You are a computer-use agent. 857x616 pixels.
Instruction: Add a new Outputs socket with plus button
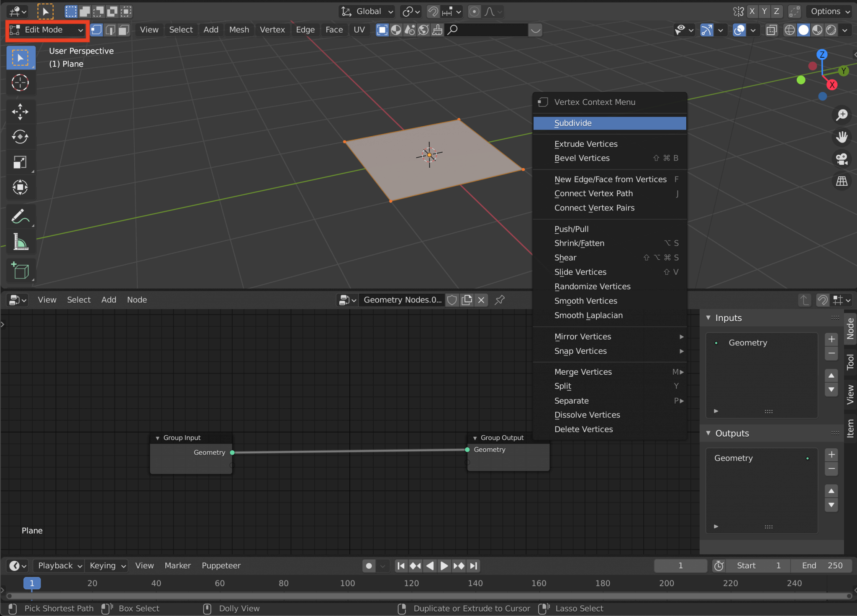coord(831,455)
